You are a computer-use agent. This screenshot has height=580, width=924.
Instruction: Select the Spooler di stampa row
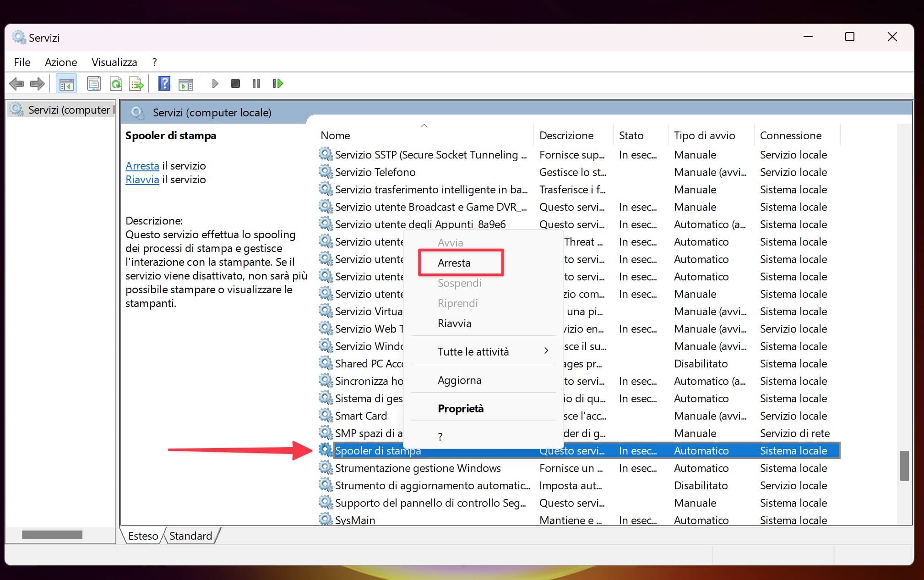(579, 450)
